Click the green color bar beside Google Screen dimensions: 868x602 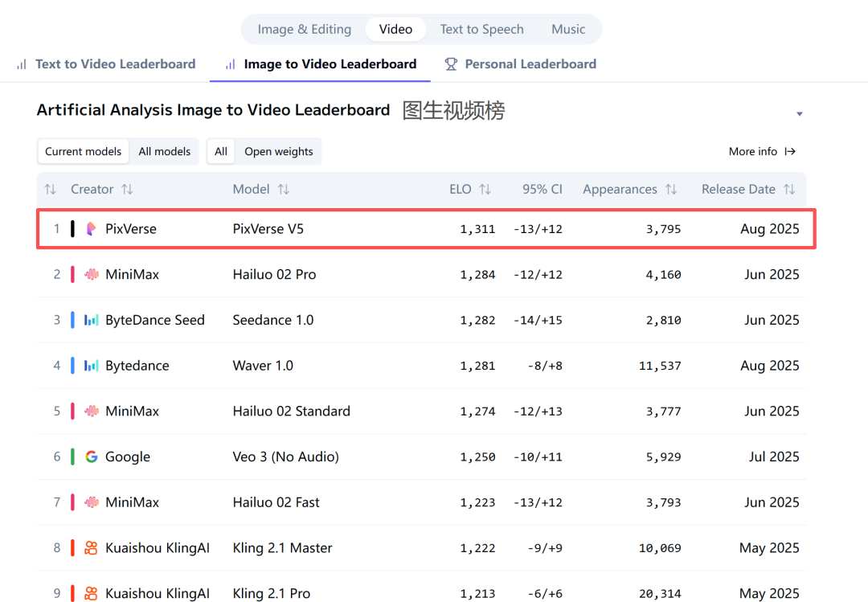click(72, 457)
